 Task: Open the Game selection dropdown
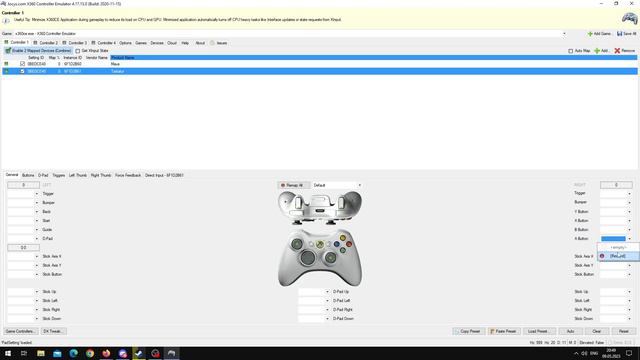(564, 34)
